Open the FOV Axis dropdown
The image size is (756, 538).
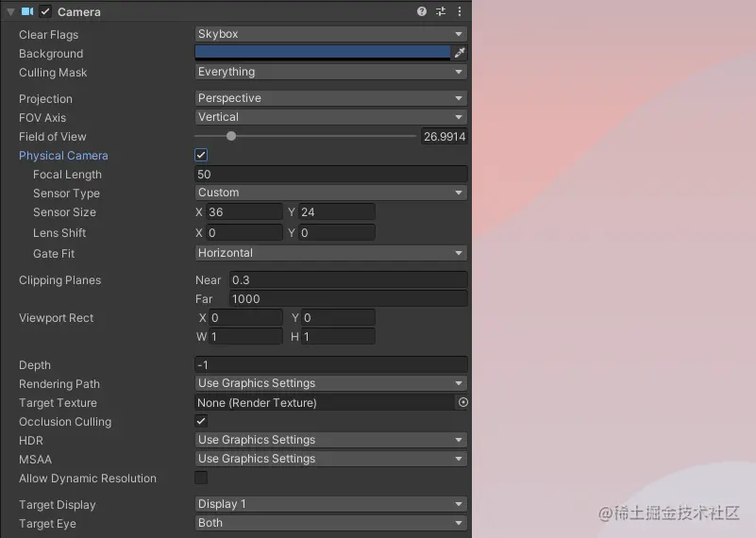330,117
